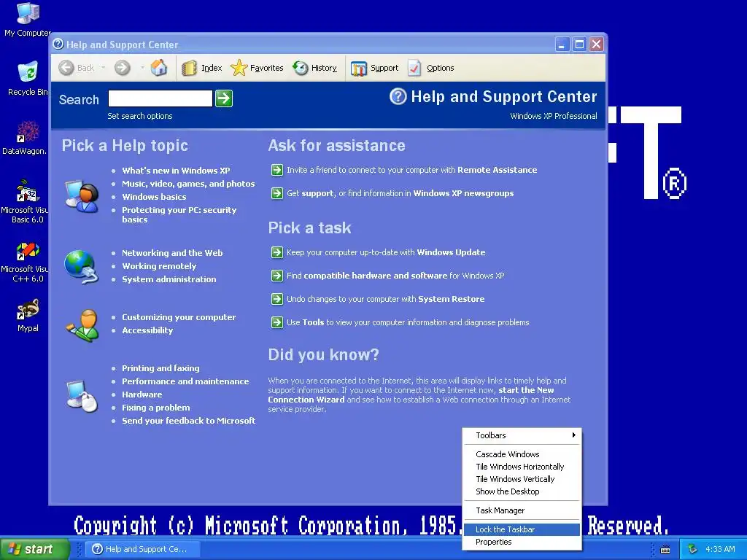Click the Back arrow in Help toolbar

point(66,68)
